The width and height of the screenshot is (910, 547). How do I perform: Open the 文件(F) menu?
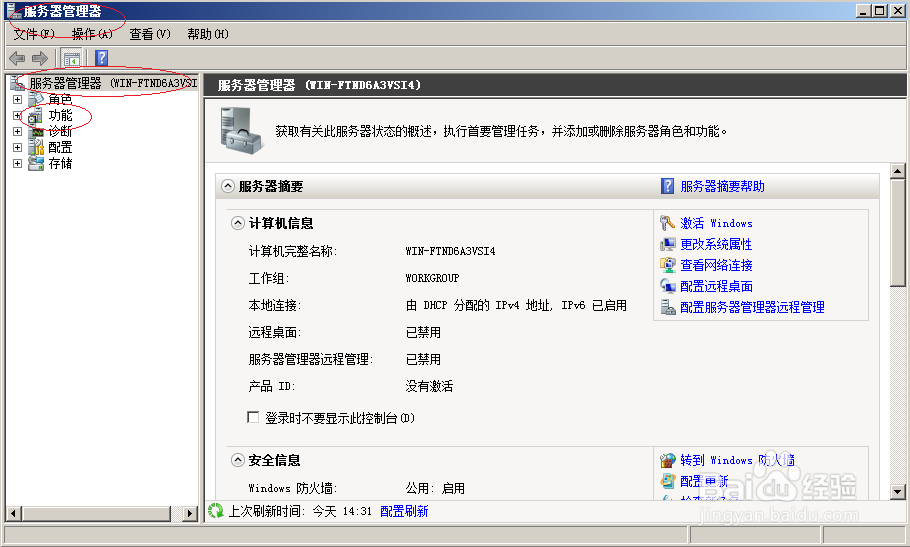(x=34, y=34)
